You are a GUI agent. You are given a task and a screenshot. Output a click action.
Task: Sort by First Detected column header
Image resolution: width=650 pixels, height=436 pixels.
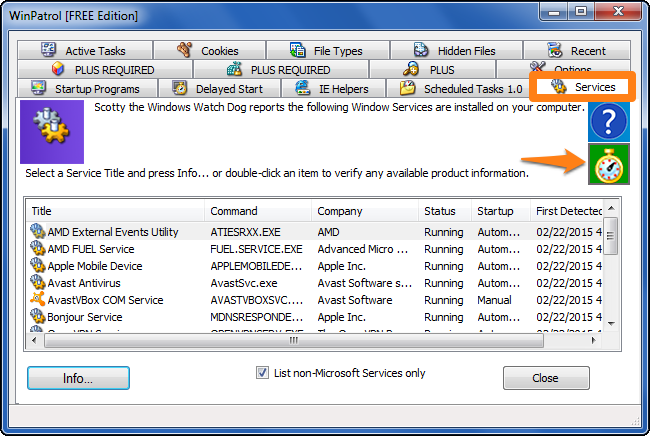pos(567,211)
